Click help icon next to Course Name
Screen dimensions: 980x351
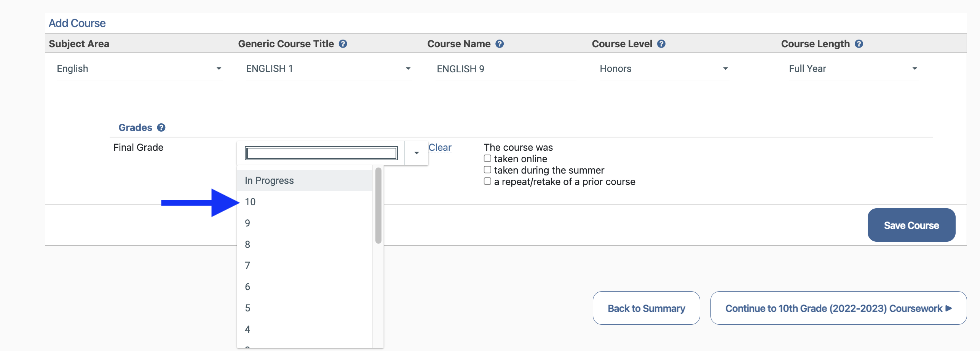point(500,44)
